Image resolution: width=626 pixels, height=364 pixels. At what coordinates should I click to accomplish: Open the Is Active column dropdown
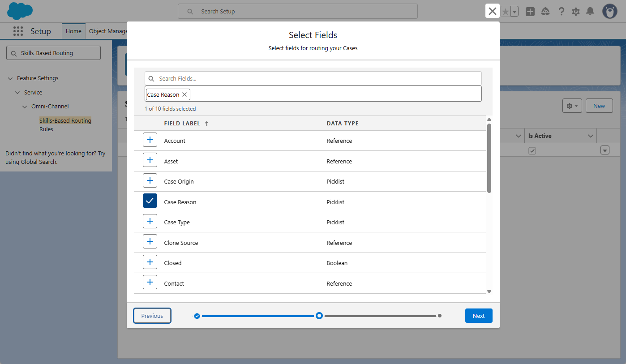(591, 136)
